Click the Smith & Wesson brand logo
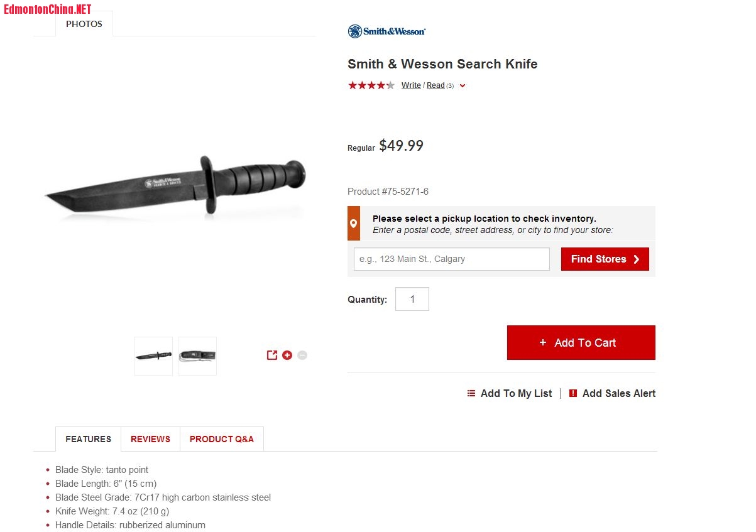756x532 pixels. point(386,31)
